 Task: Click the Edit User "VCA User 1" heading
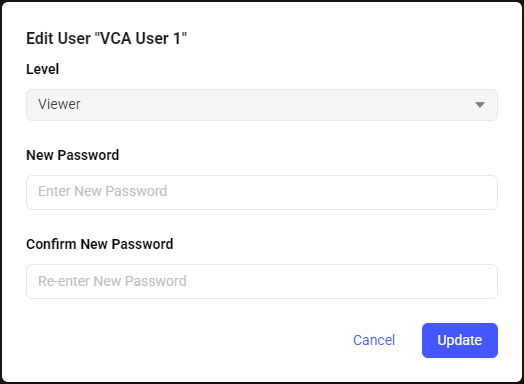click(x=107, y=38)
